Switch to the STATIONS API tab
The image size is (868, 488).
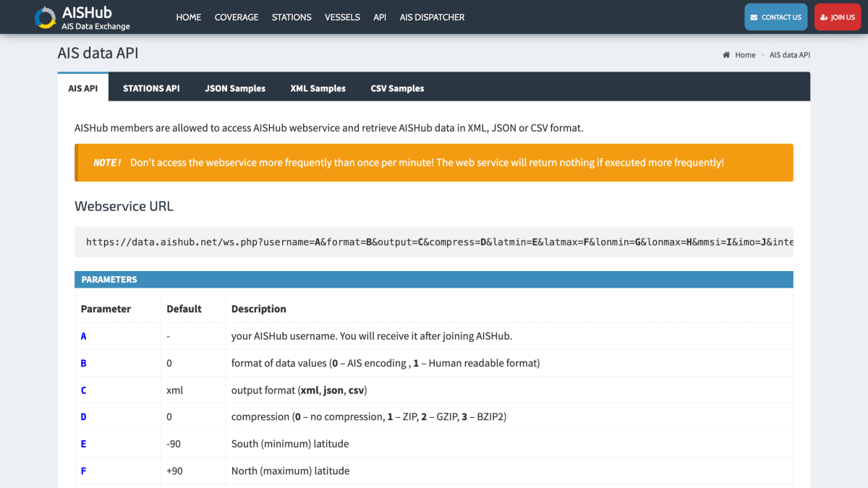coord(151,88)
